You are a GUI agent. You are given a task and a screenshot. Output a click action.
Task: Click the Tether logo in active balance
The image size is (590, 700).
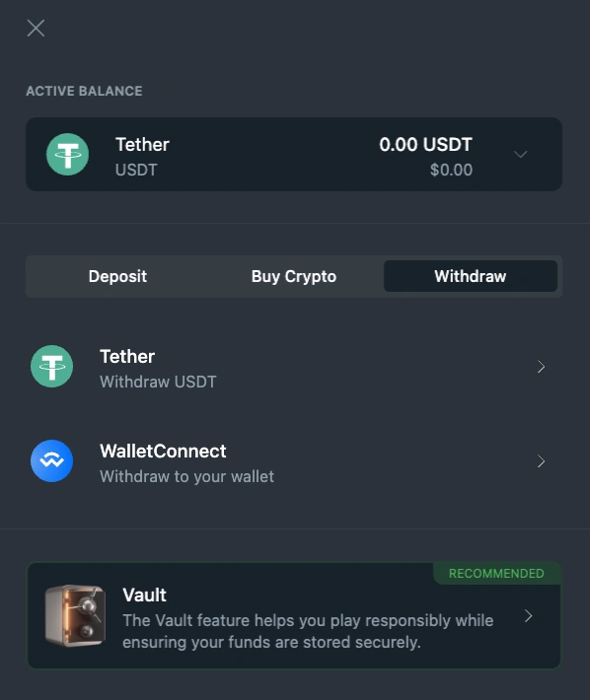coord(67,155)
